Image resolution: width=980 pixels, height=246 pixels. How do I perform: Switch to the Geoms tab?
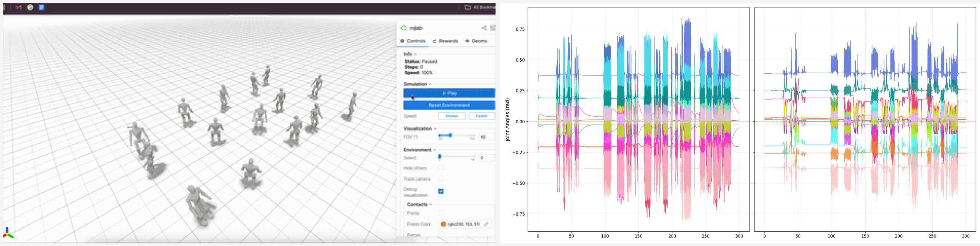coord(476,41)
